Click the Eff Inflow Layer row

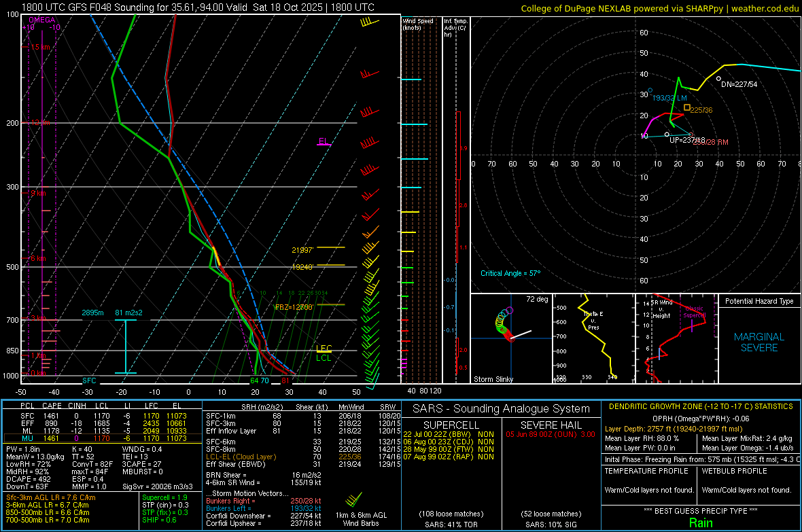[x=304, y=431]
